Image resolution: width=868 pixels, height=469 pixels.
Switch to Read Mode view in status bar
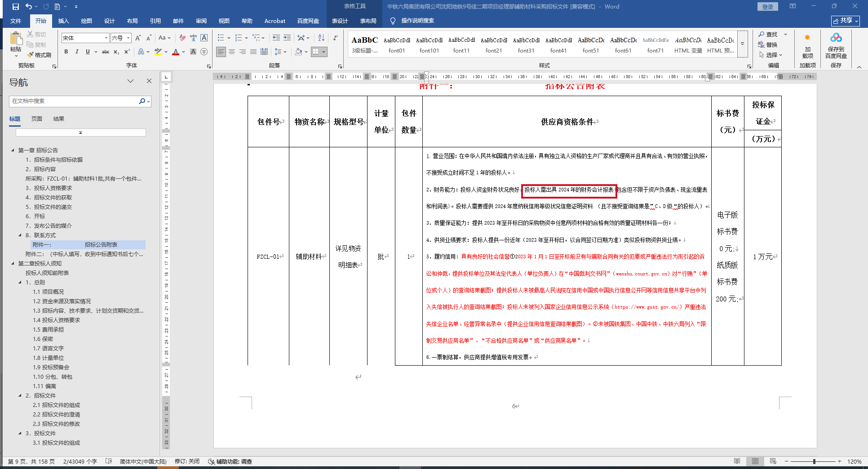click(737, 462)
